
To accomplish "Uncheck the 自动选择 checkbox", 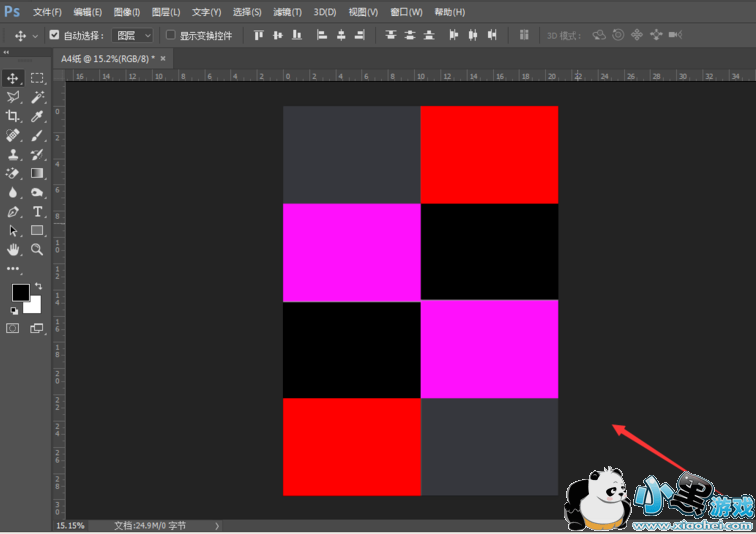I will pyautogui.click(x=54, y=35).
